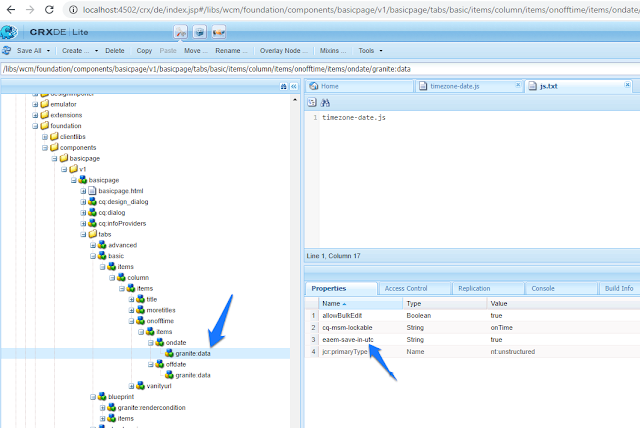Screen dimensions: 640x428
Task: Collapse the offdate node
Action: click(151, 364)
